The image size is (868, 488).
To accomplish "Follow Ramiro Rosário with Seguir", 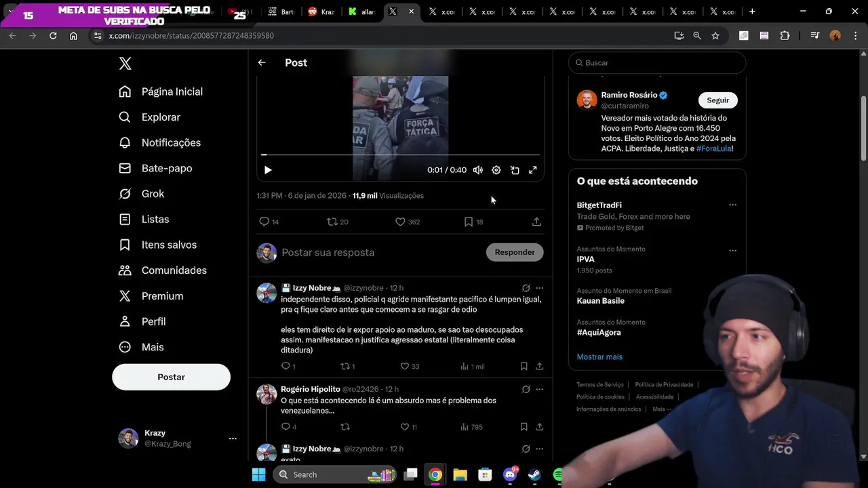I will [717, 100].
